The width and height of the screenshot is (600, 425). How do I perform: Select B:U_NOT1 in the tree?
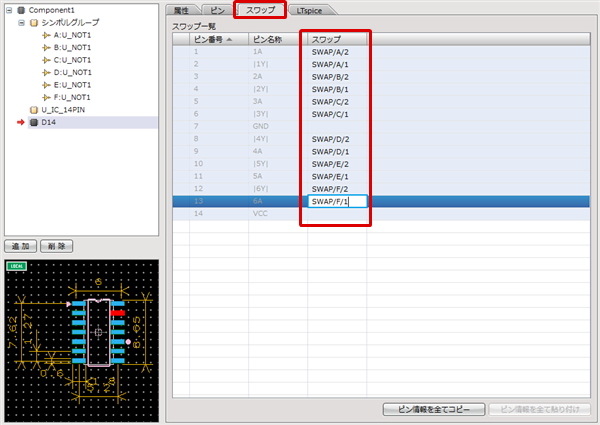pos(72,48)
